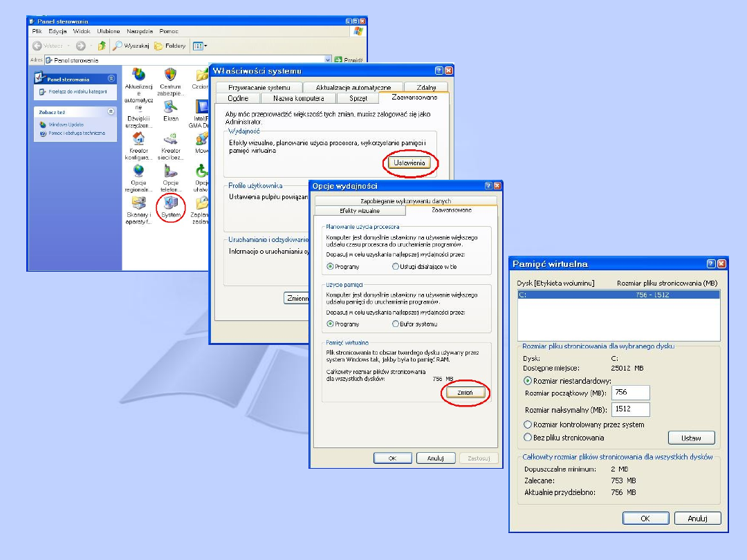Open the System icon in Control Panel
Screen dimensions: 747x560
click(x=170, y=203)
